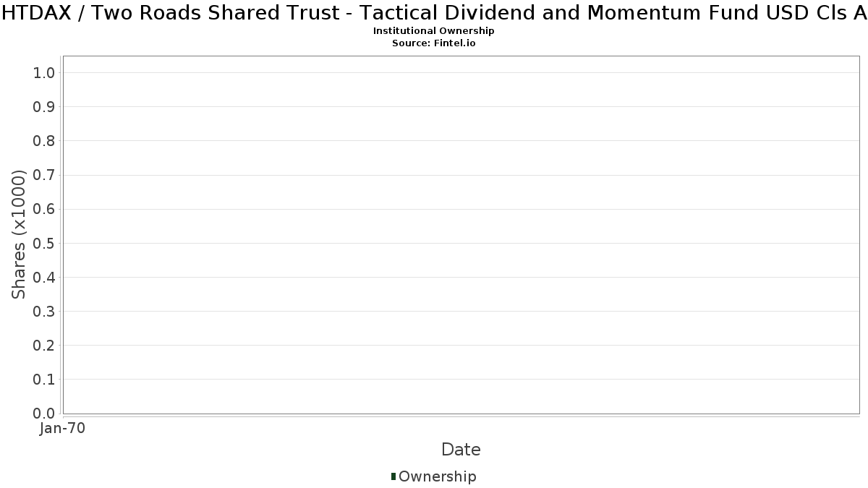Image resolution: width=868 pixels, height=488 pixels.
Task: Click the 0.1 y-axis tick label
Action: tap(44, 380)
